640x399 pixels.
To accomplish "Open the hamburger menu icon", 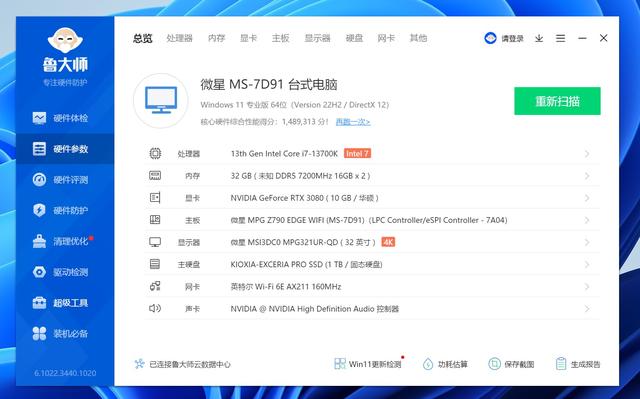I will pos(560,38).
